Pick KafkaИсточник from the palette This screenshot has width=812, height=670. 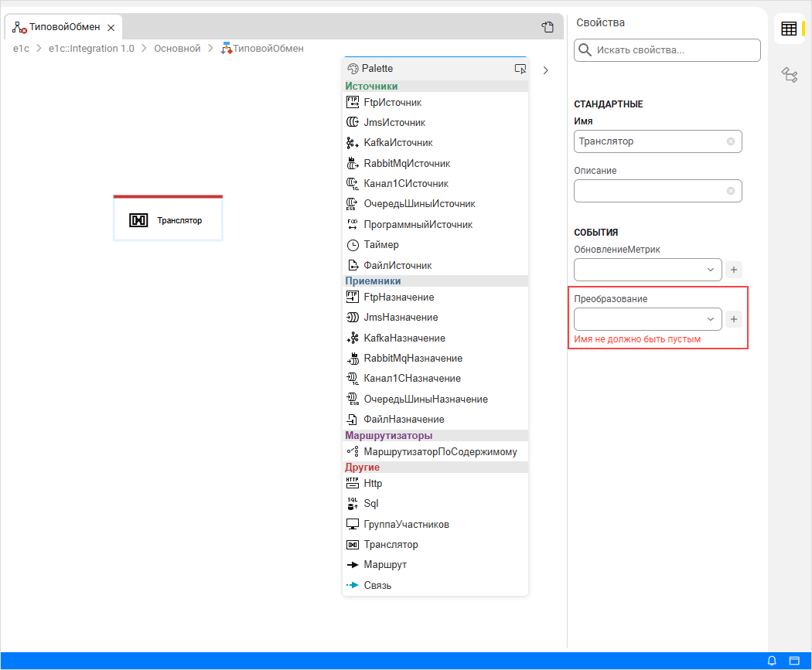(397, 143)
